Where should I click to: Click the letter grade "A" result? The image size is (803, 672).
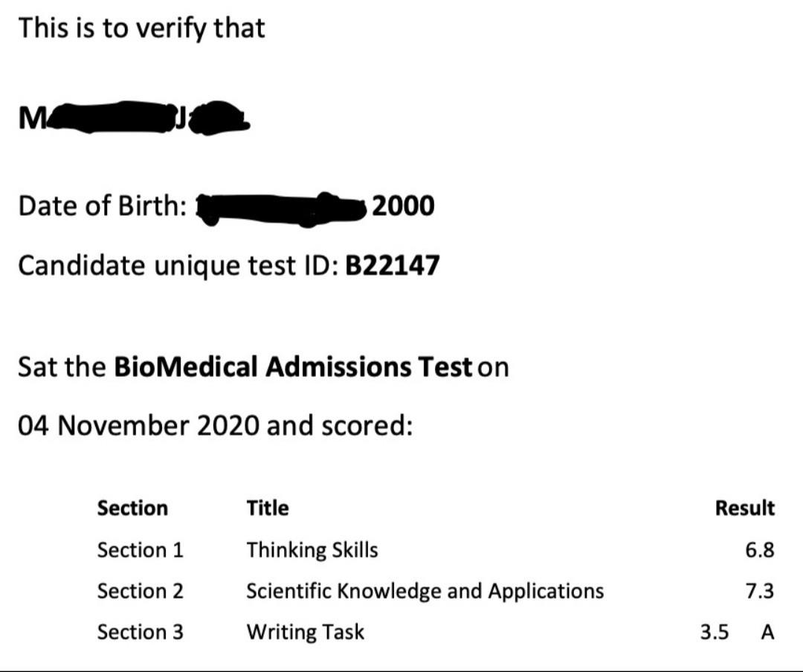click(x=768, y=632)
